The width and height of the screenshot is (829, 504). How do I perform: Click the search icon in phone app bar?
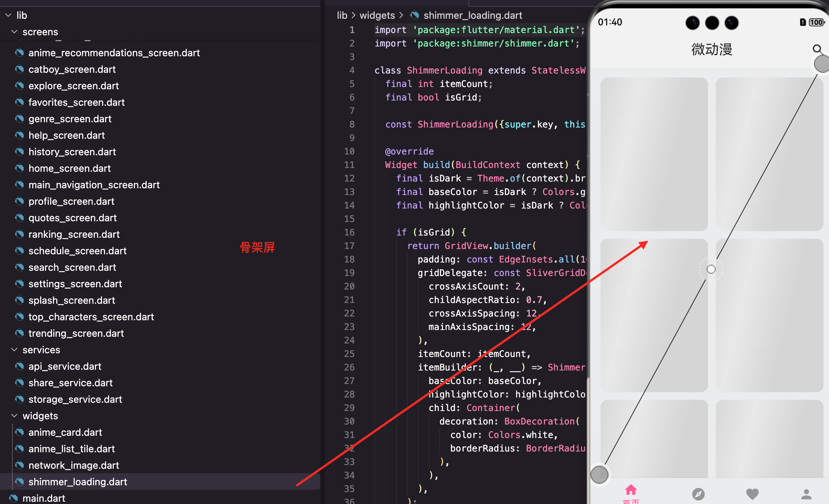(x=817, y=49)
